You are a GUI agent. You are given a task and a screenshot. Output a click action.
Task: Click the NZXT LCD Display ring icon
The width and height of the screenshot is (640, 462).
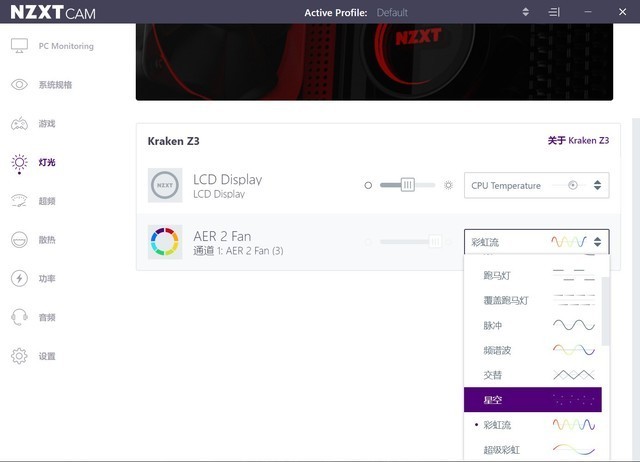(165, 185)
